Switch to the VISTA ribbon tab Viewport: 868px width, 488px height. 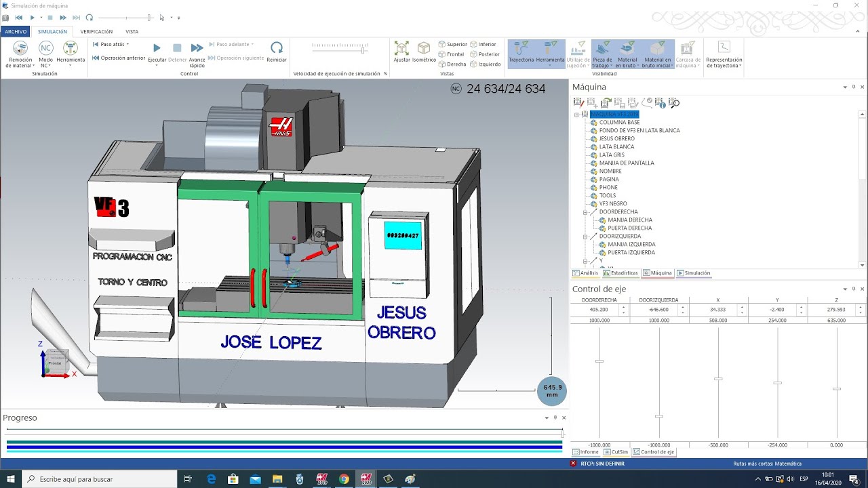pyautogui.click(x=132, y=31)
